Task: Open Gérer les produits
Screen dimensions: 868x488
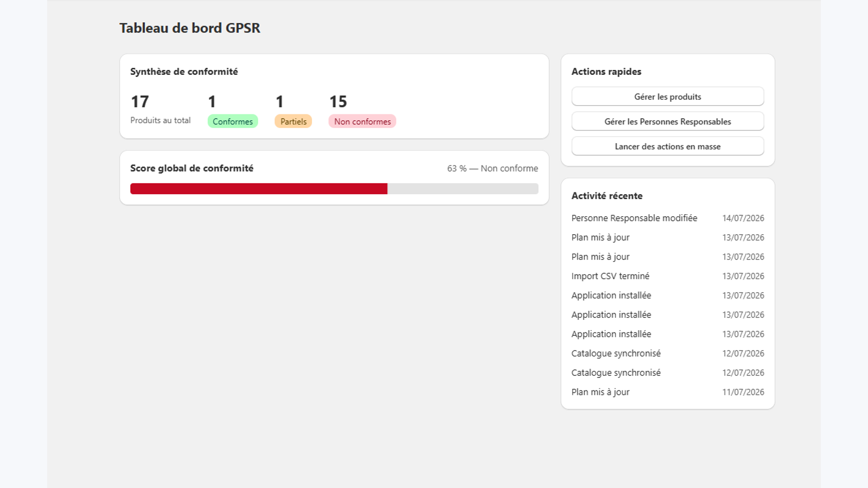Action: [x=667, y=97]
